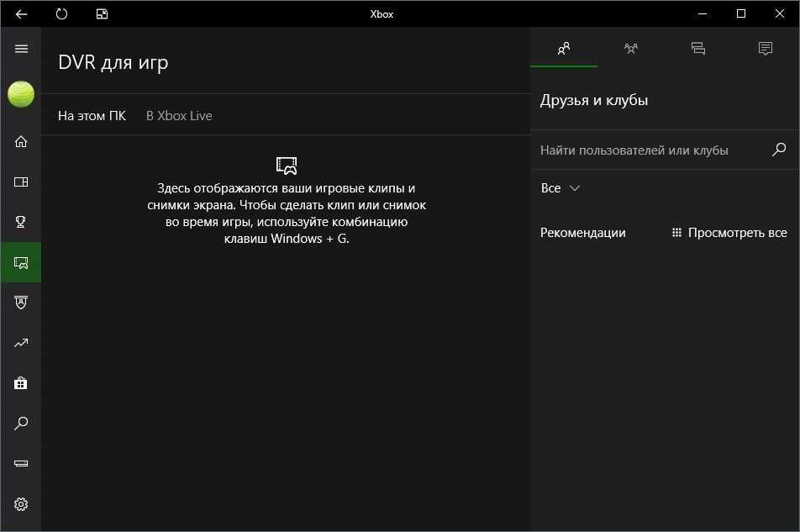Screen dimensions: 800x532
Task: Open the green profile avatar
Action: point(21,94)
